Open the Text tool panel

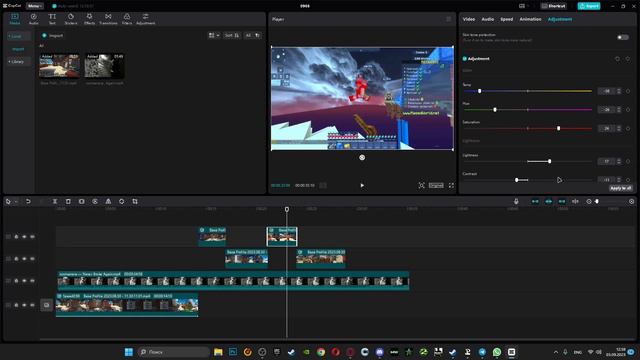(52, 19)
